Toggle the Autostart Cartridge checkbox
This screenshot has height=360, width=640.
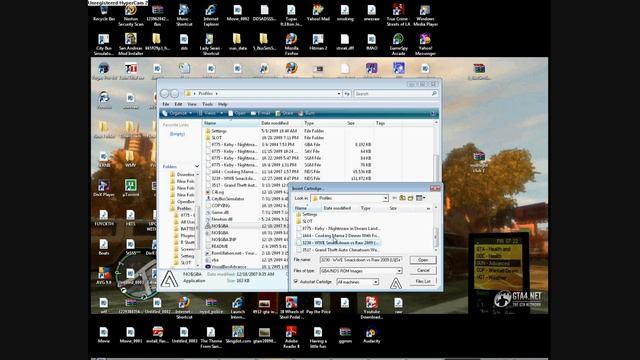coord(296,282)
